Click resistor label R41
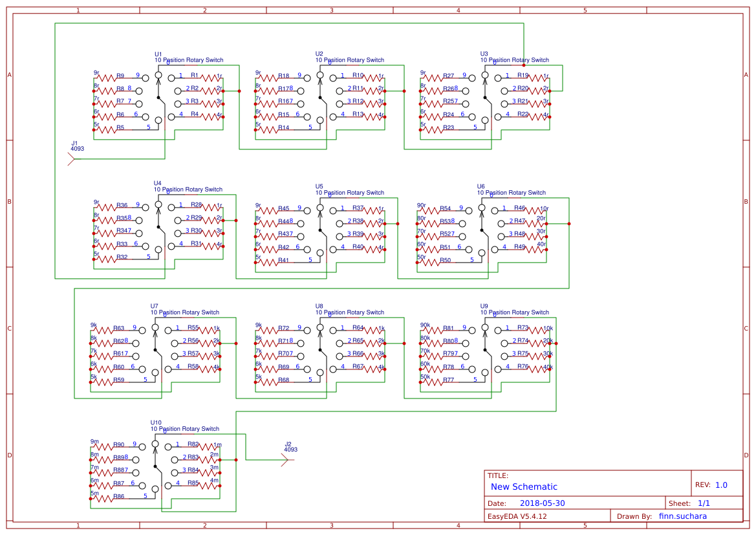 [x=283, y=261]
